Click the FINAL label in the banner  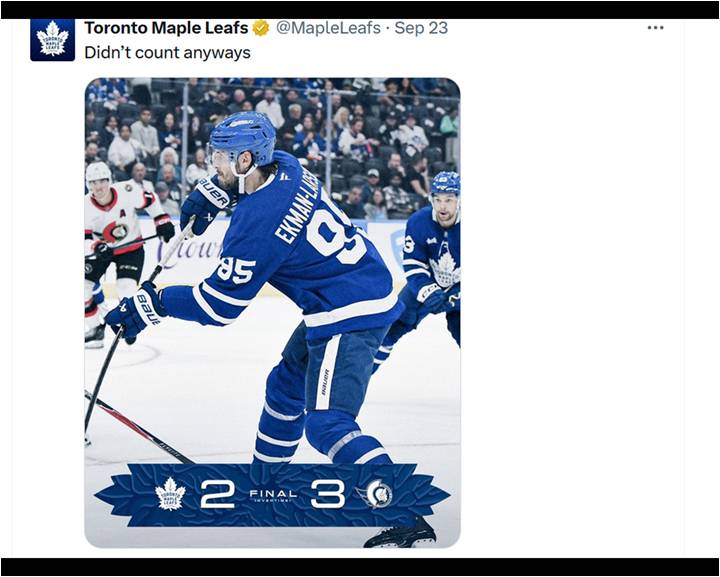(273, 494)
